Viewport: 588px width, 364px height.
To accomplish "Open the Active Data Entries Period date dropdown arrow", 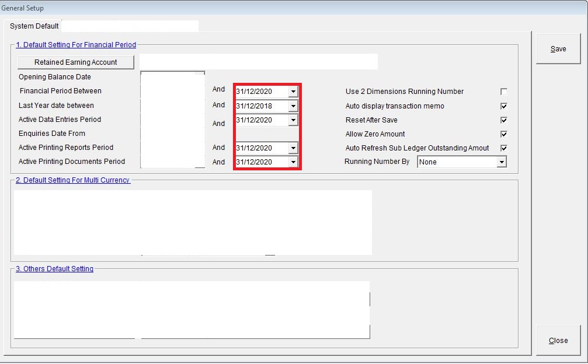I will click(293, 120).
